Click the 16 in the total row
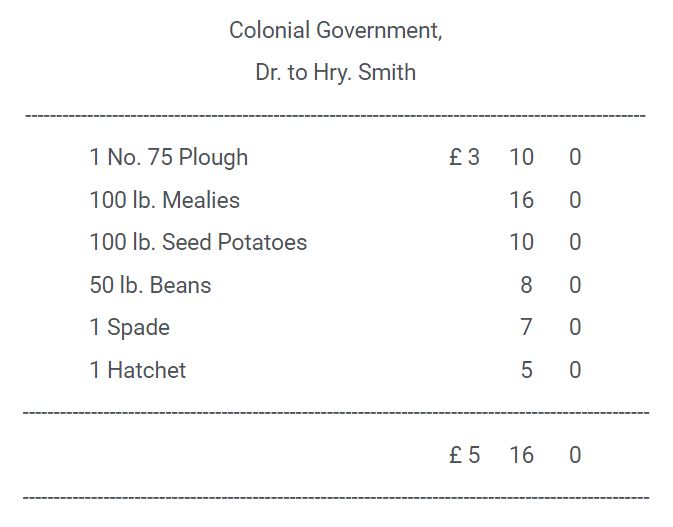Image resolution: width=673 pixels, height=527 pixels. [x=521, y=455]
